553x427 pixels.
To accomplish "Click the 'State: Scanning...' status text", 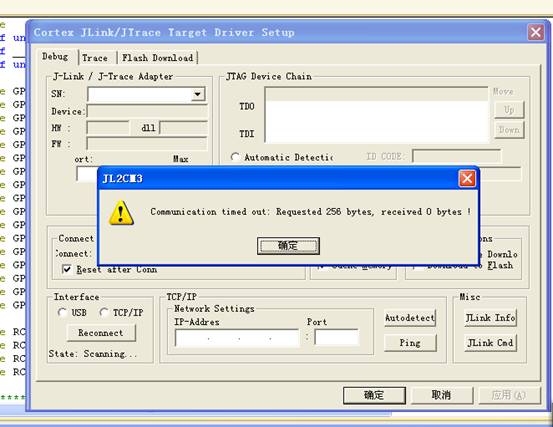I will pyautogui.click(x=93, y=354).
